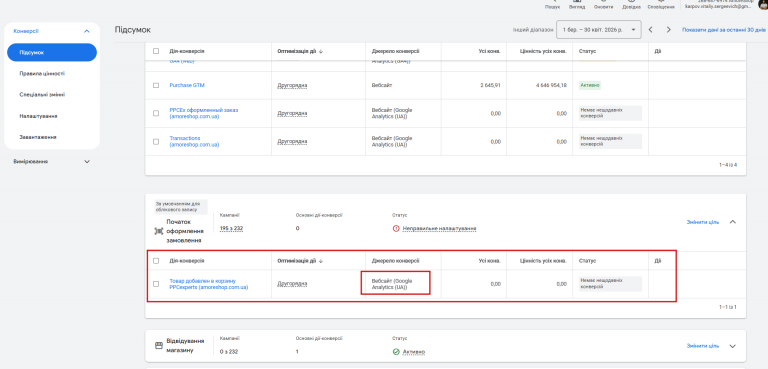Click Вебсайт source cell in Purchase GTM row
This screenshot has width=768, height=369.
coord(382,85)
